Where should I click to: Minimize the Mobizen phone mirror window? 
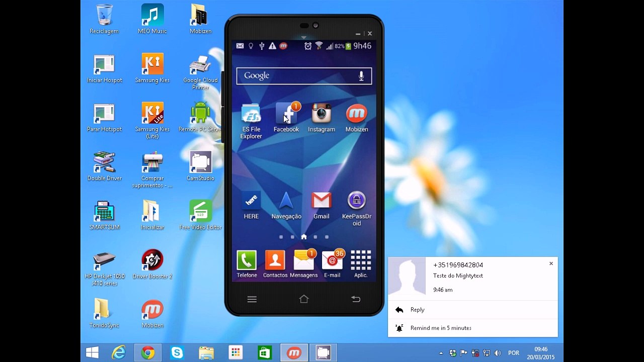click(358, 34)
